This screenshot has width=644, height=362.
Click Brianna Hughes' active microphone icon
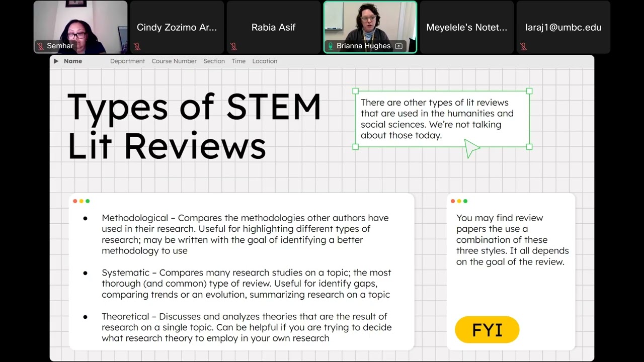(x=331, y=46)
